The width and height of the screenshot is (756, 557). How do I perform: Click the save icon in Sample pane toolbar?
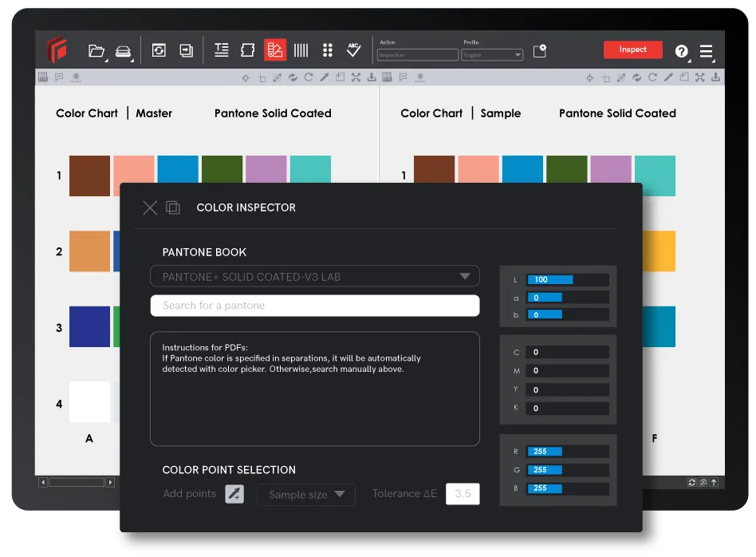click(387, 77)
